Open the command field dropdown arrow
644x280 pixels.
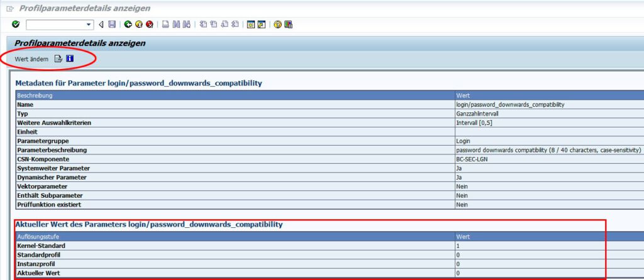point(89,25)
